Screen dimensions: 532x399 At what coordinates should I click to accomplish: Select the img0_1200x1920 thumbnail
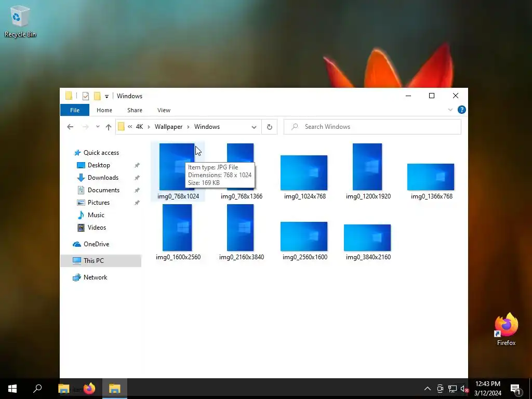(x=367, y=167)
